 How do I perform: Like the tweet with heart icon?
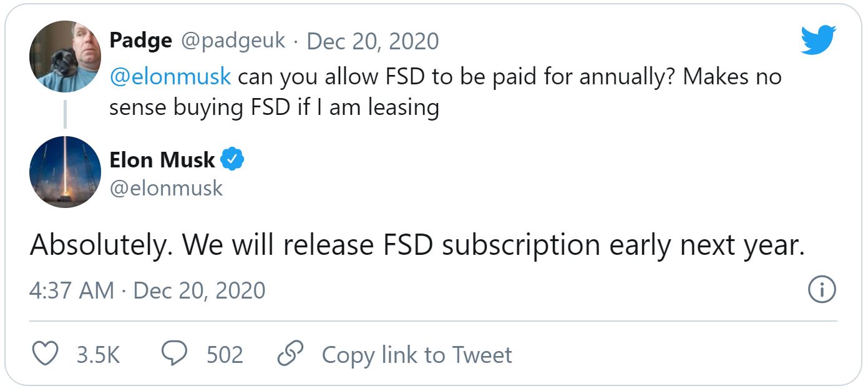coord(45,354)
